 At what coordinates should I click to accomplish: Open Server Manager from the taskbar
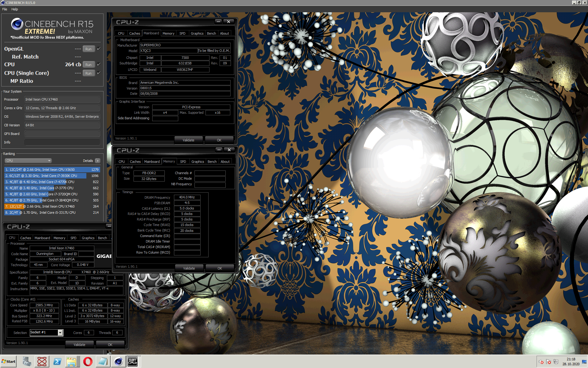27,362
